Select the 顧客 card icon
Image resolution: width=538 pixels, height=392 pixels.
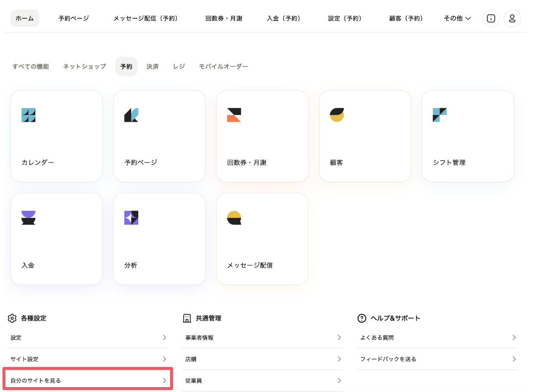coord(337,115)
